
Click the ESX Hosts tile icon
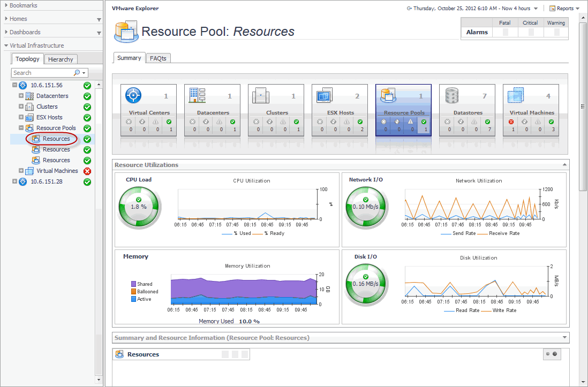pos(325,96)
